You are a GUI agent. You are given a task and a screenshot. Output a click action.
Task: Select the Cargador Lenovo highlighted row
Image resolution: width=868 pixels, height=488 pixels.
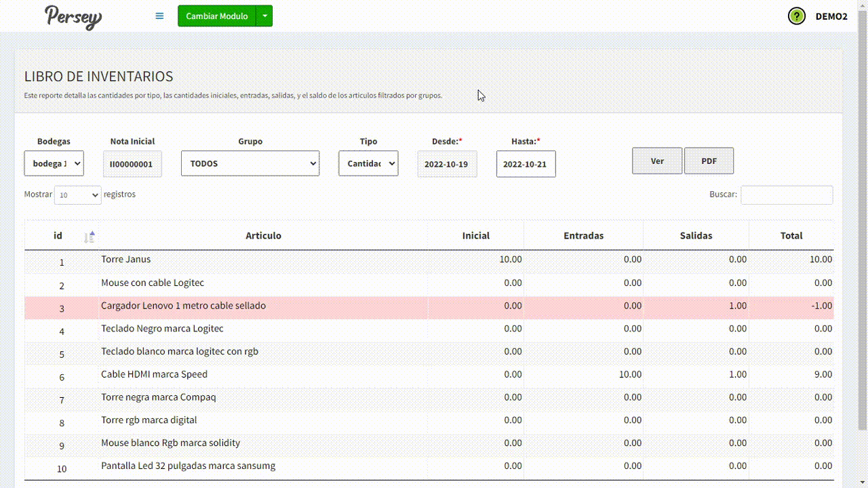coord(263,306)
